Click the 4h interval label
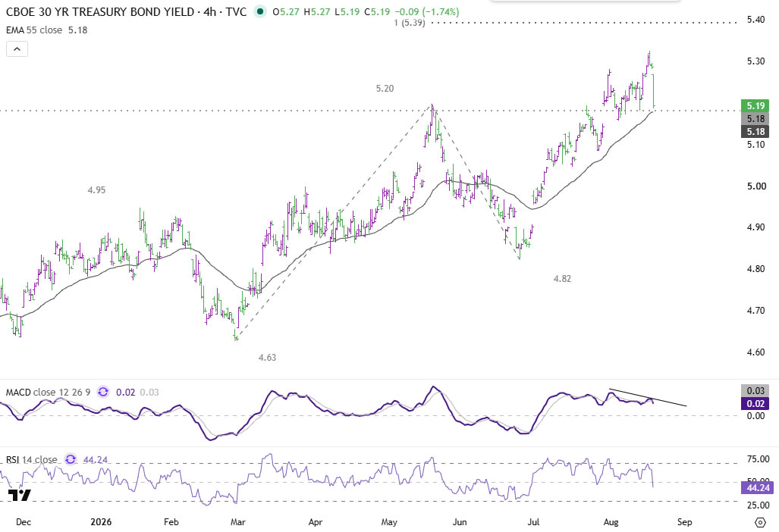Screen dimensions: 779x532 point(209,12)
